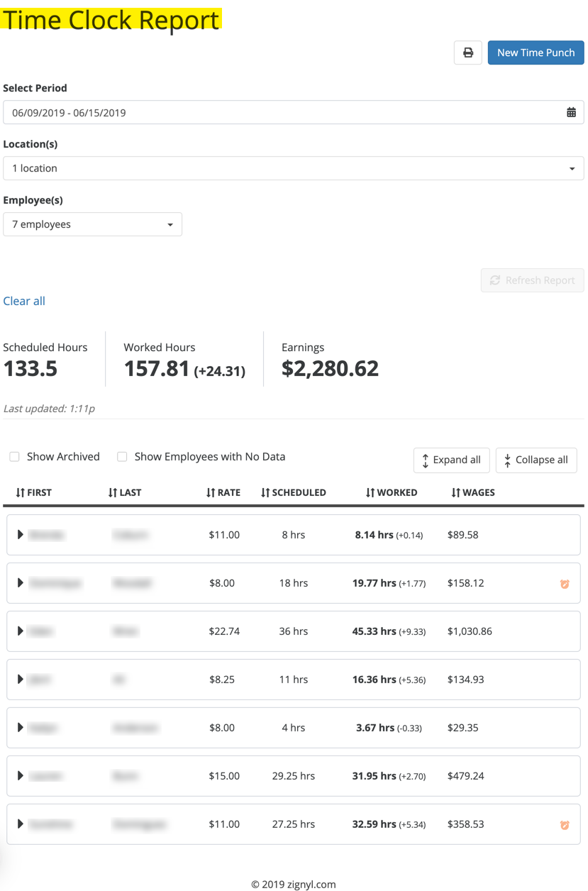Check Show Employees with No Data

[x=122, y=457]
